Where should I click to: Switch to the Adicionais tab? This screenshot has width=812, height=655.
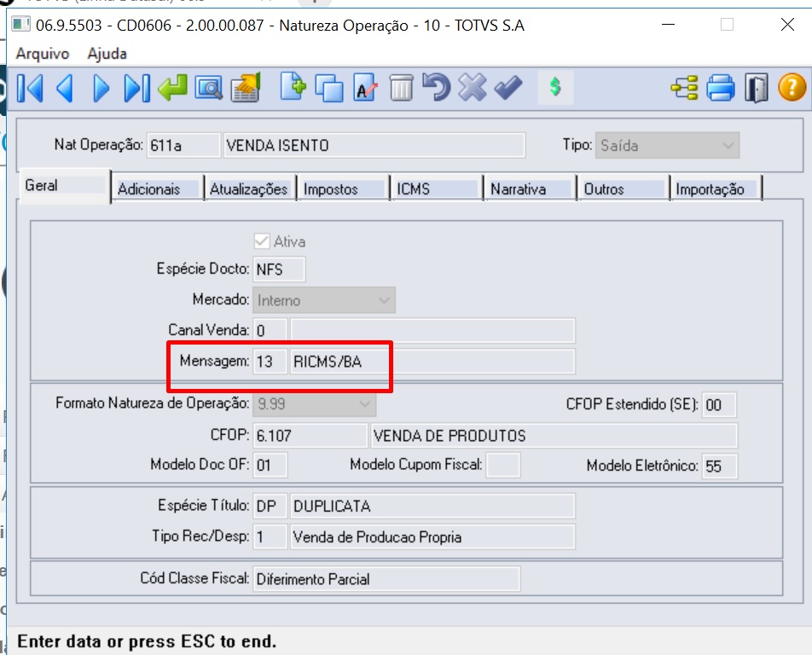tap(158, 189)
